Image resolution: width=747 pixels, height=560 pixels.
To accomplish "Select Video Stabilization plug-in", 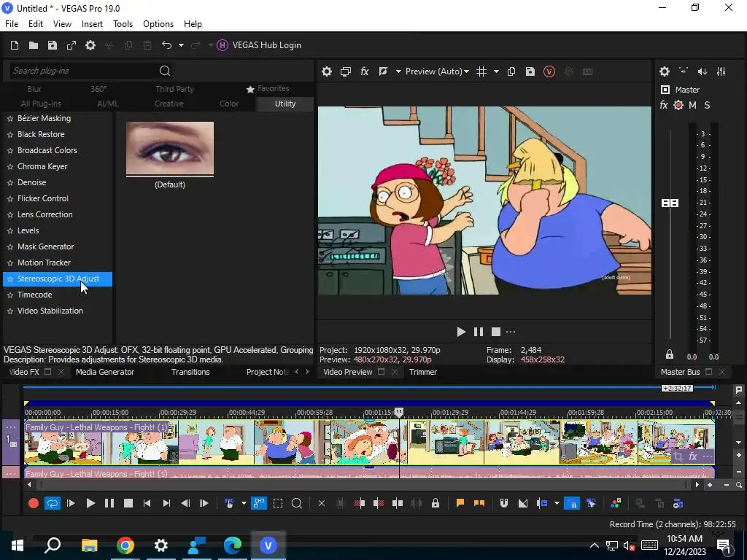I will click(50, 311).
